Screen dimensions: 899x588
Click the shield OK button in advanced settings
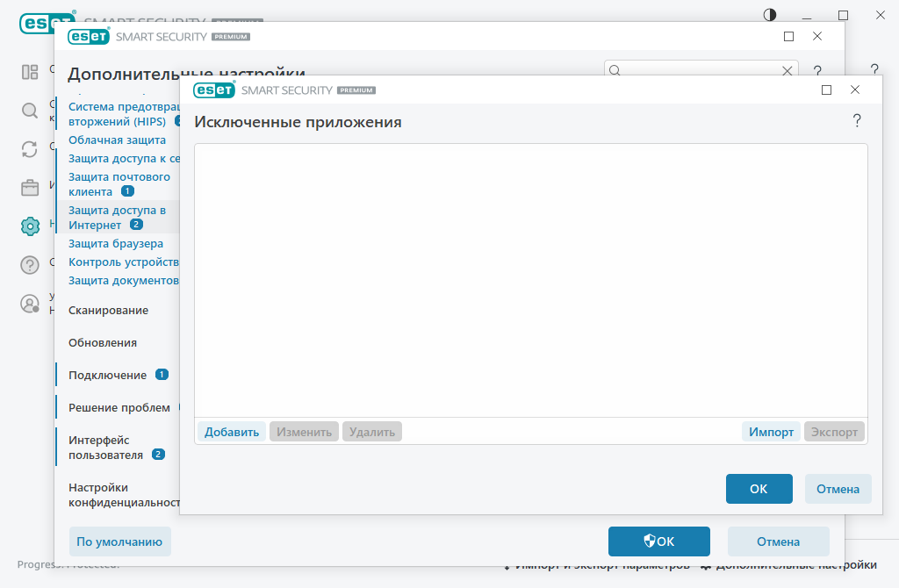point(658,541)
